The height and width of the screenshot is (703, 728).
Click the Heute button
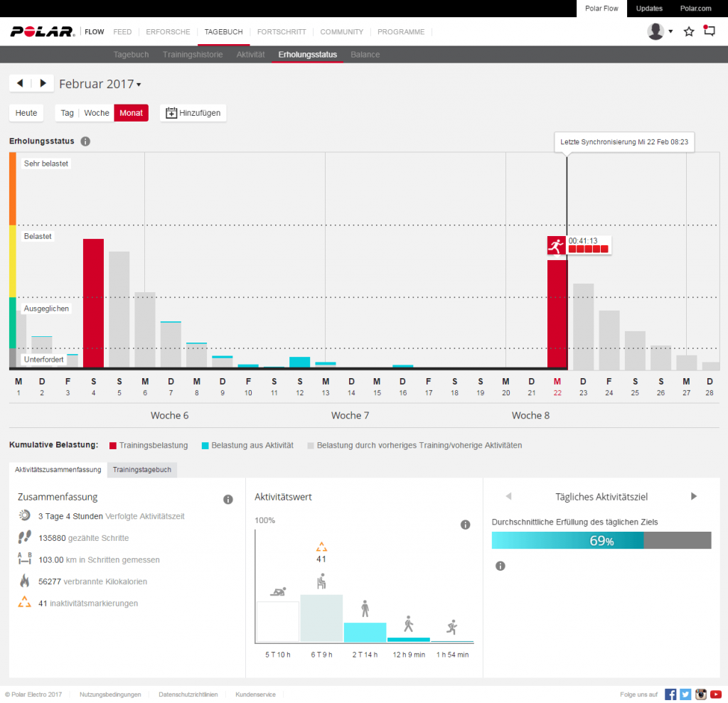point(26,113)
